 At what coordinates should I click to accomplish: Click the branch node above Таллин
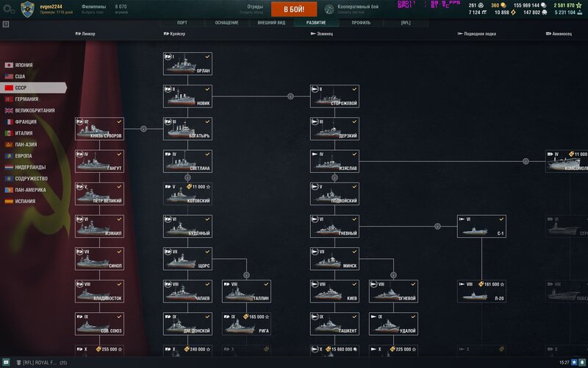pyautogui.click(x=246, y=275)
